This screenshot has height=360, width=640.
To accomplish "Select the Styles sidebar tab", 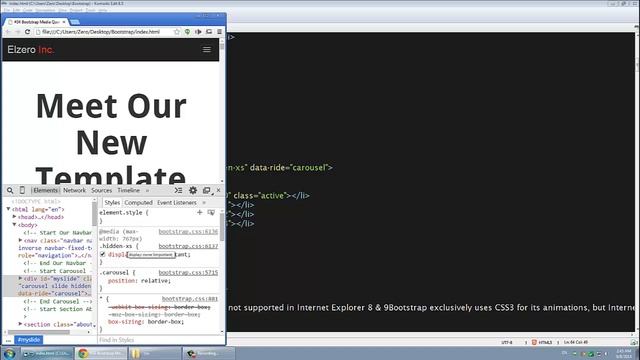I will pos(112,203).
